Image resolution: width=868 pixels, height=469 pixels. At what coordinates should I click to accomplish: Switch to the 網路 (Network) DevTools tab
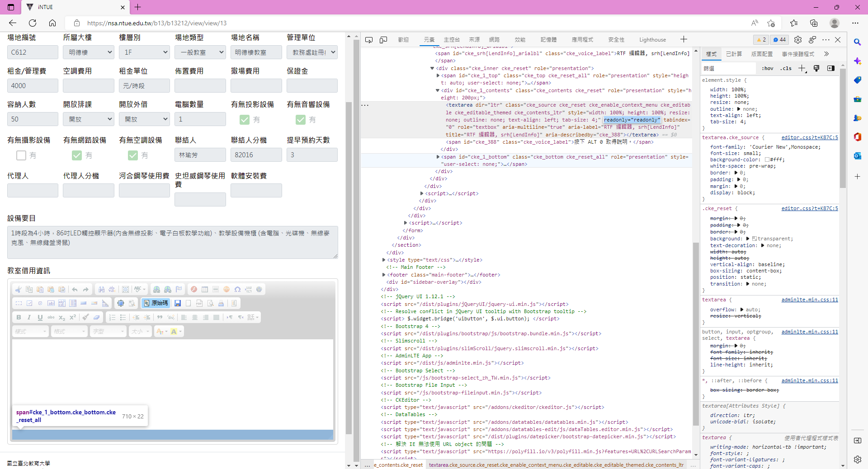(x=495, y=40)
